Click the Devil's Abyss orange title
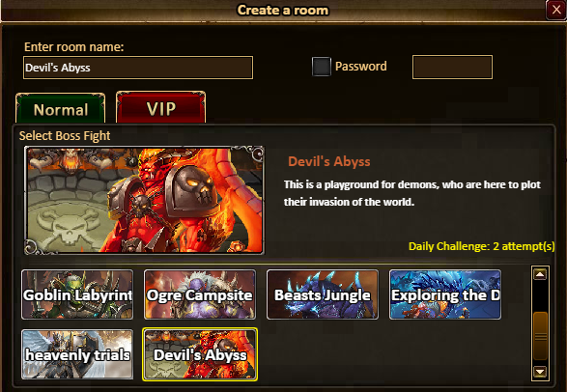The height and width of the screenshot is (392, 567). [x=329, y=161]
